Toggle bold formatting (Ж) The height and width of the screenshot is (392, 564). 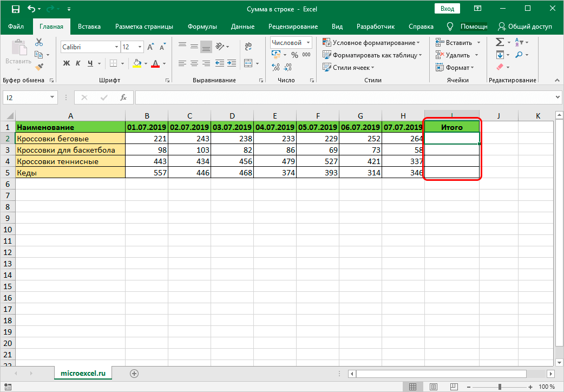point(67,63)
